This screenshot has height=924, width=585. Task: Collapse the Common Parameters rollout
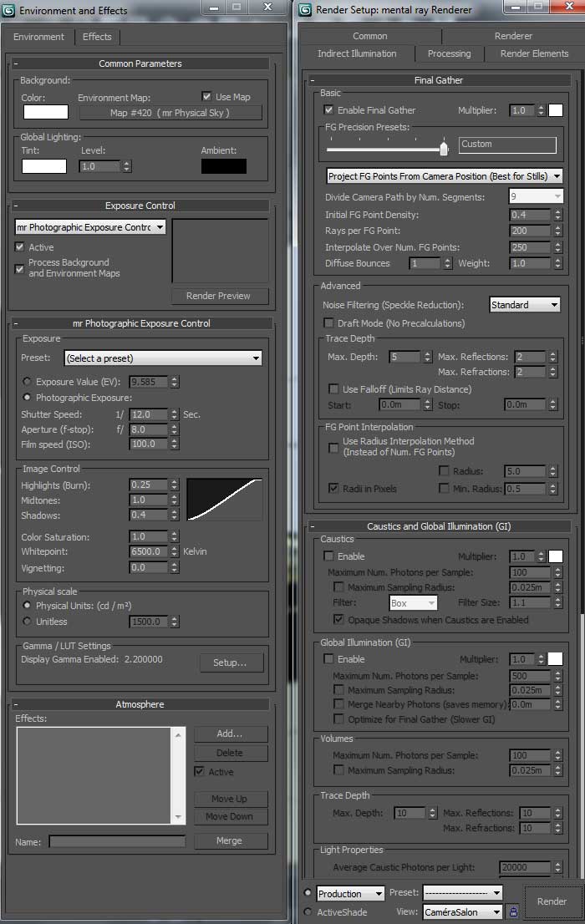pos(16,63)
